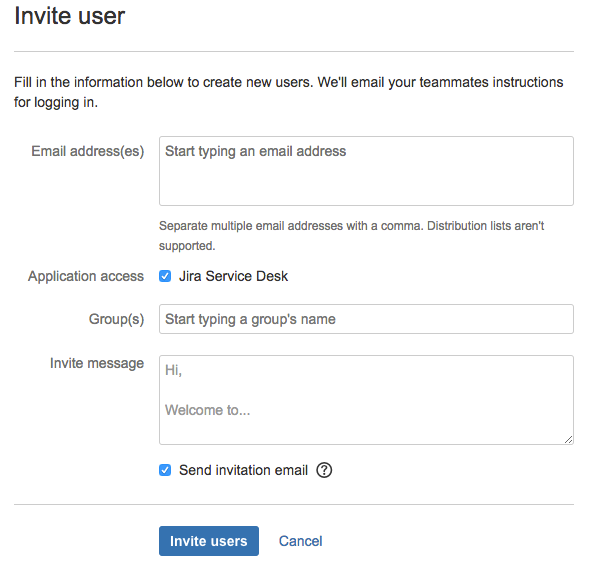Click the 'Separate multiple email addresses' hint text
Image resolution: width=598 pixels, height=587 pixels.
point(351,236)
